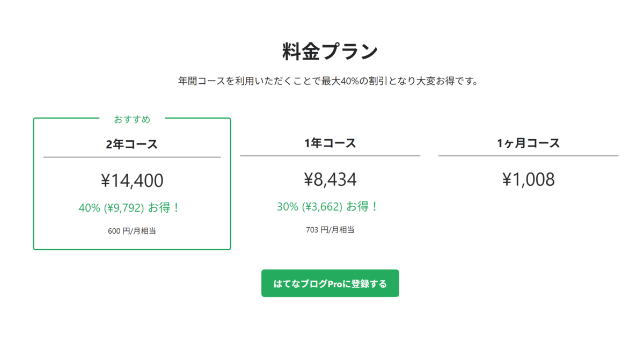Click the divider line under 1年コース

(x=330, y=156)
